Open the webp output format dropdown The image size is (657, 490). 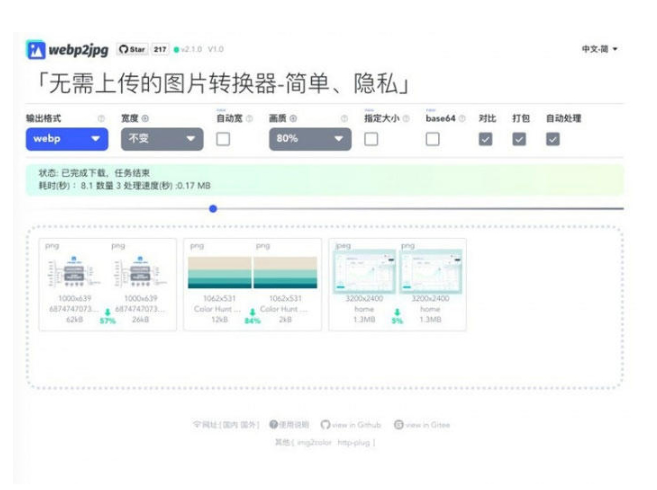pos(67,139)
